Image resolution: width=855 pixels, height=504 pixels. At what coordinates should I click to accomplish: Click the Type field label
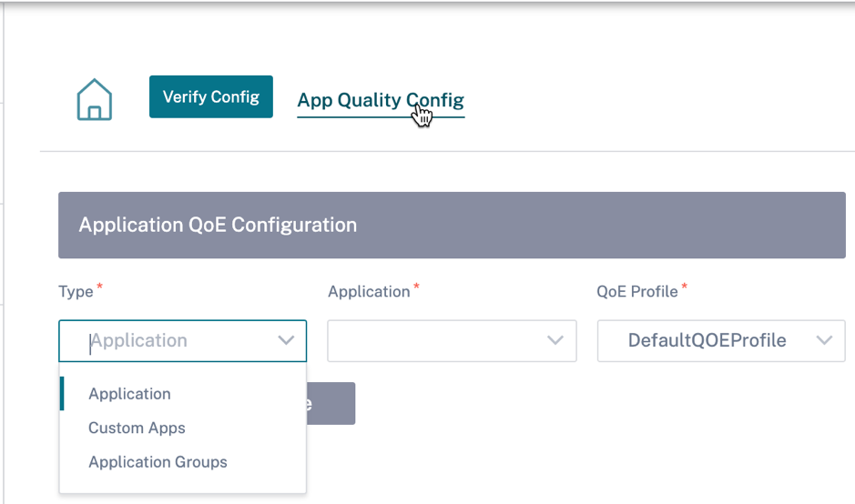[76, 291]
